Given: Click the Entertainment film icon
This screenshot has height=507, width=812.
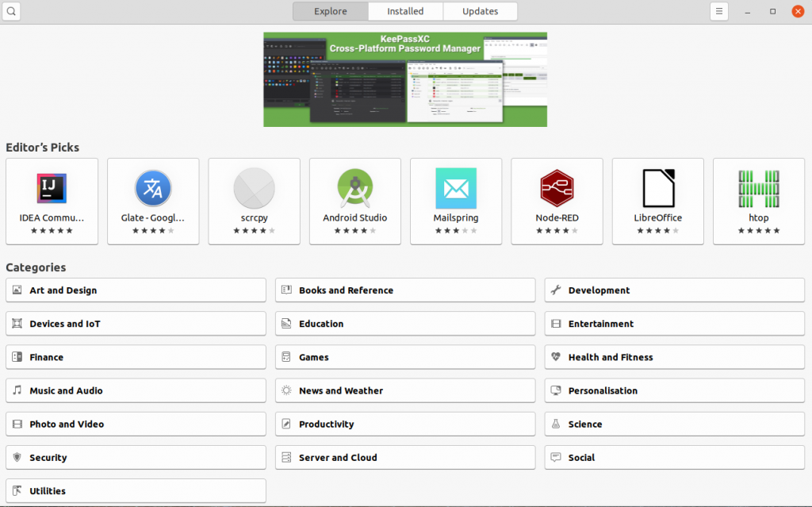Looking at the screenshot, I should tap(556, 324).
